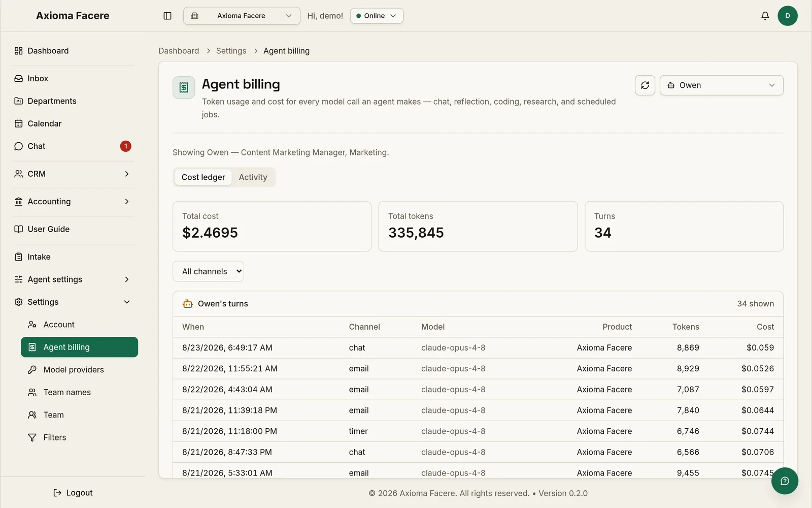Select the Cost ledger tab

coord(203,177)
